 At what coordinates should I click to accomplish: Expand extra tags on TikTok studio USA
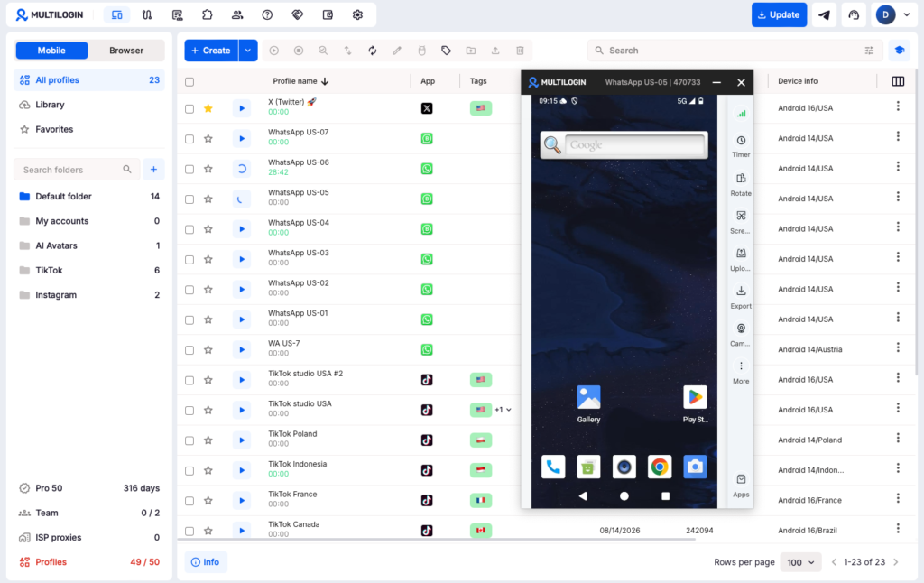pyautogui.click(x=504, y=410)
